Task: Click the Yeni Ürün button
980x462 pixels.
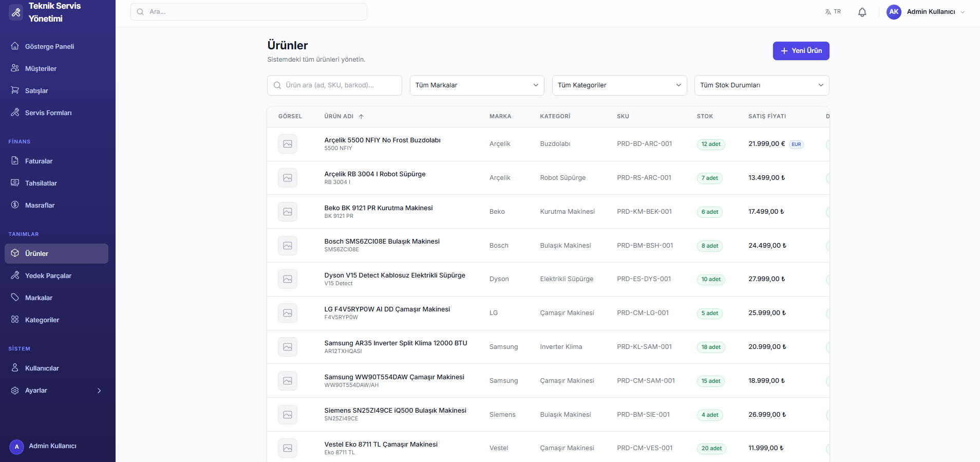Action: click(801, 51)
